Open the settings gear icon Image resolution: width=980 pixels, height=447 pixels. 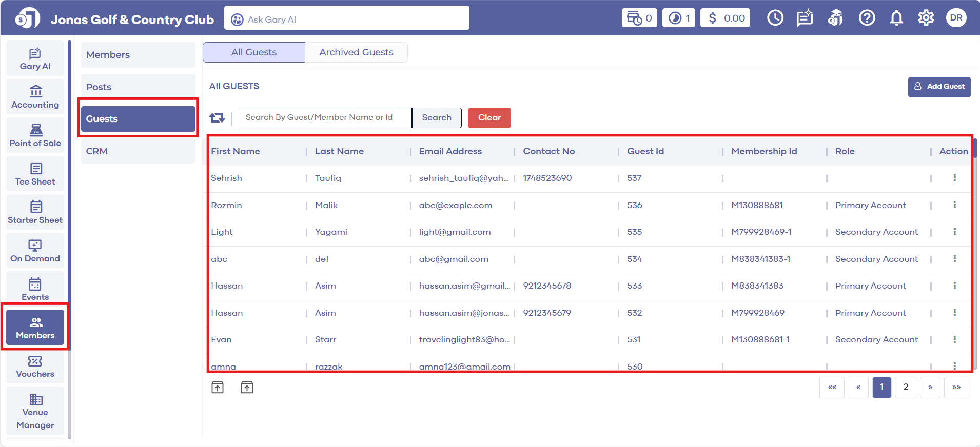[x=926, y=18]
